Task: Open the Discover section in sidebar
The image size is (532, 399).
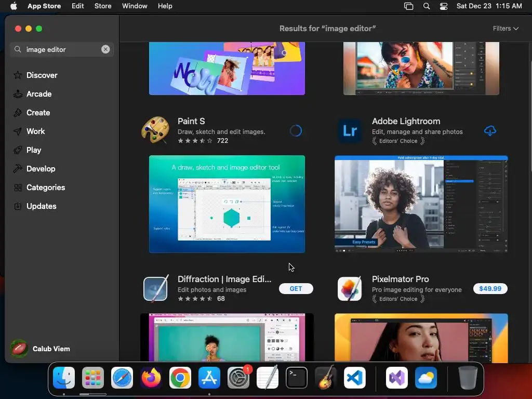Action: point(35,75)
